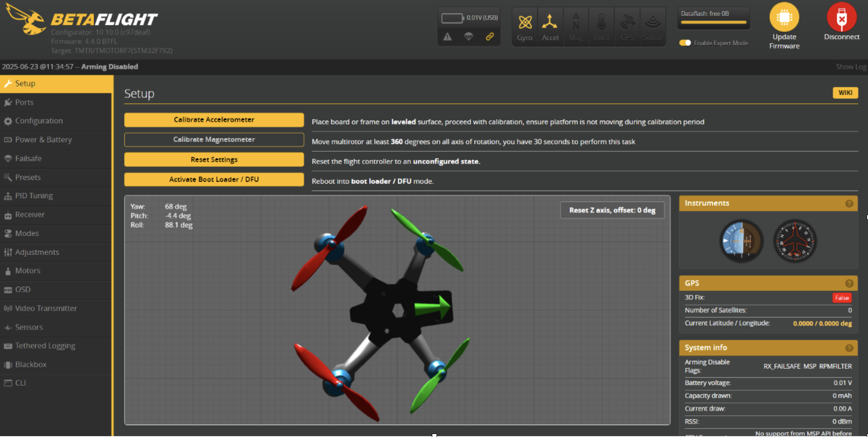Go to the PID Tuning tab
Viewport: 868px width, 437px height.
point(56,196)
